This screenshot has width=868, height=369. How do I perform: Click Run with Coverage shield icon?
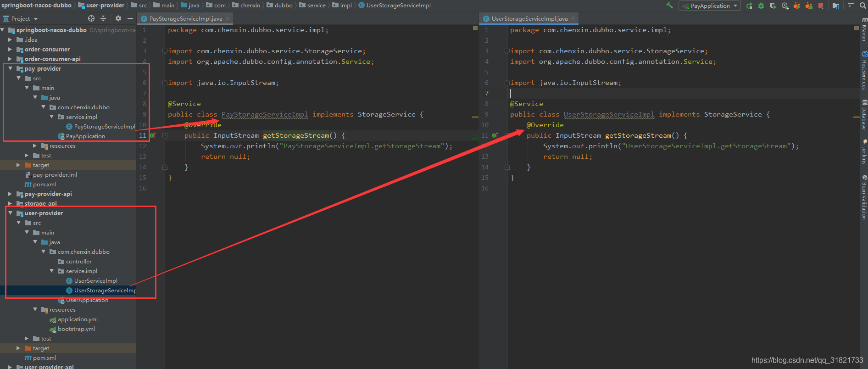[x=773, y=6]
